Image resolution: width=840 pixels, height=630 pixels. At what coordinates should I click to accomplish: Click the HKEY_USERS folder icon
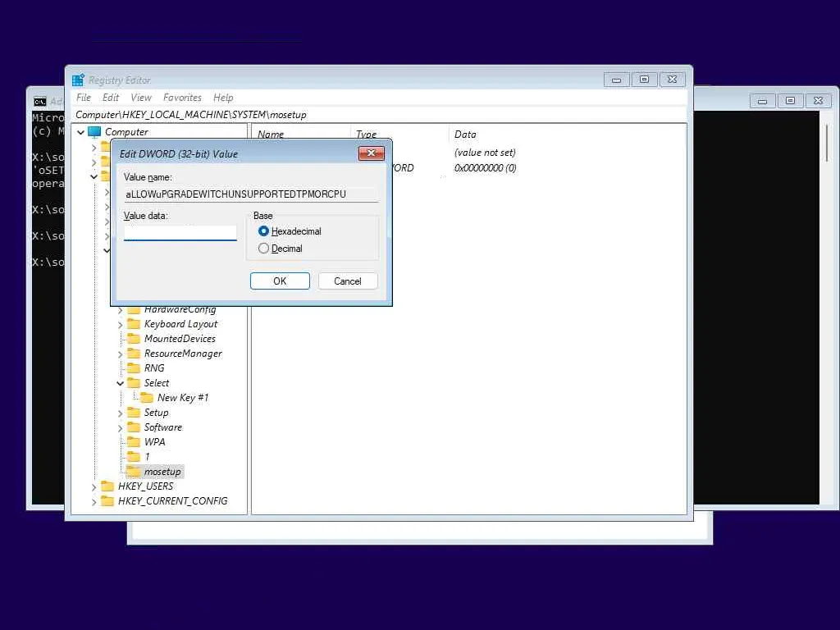107,486
